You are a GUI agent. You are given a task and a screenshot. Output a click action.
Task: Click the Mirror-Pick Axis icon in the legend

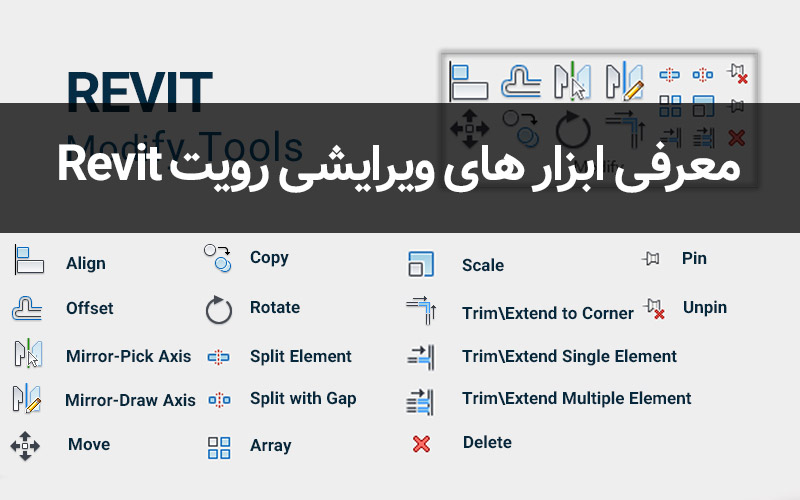[x=28, y=353]
